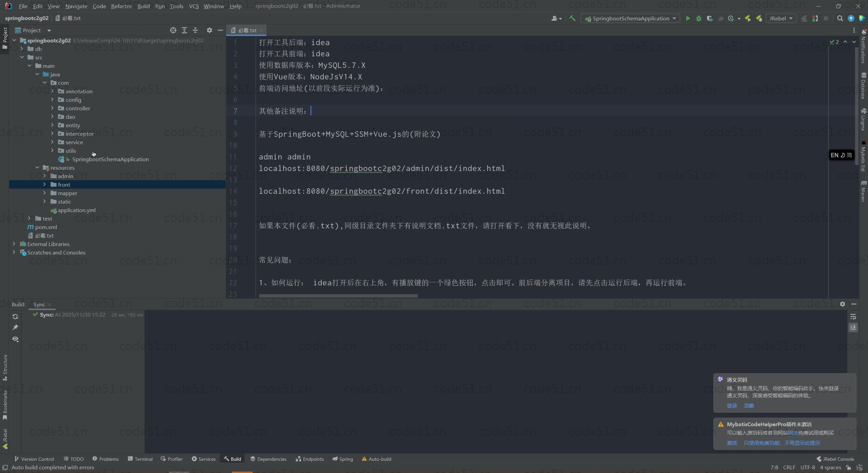Click the Rerun sync icon in the Build panel
The width and height of the screenshot is (868, 473).
click(x=15, y=317)
